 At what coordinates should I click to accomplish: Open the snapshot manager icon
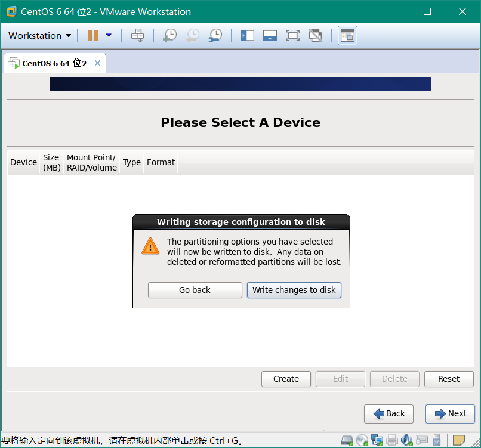tap(215, 35)
